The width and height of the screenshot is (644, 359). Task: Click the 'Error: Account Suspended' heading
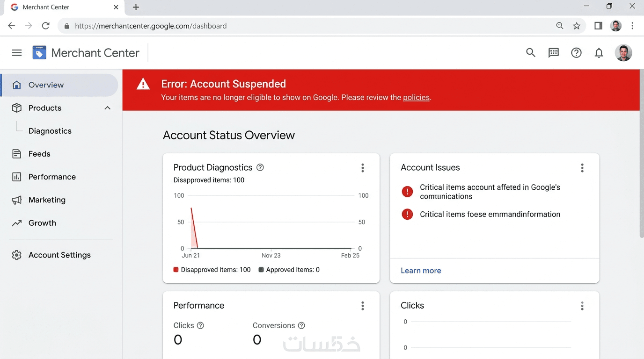pos(223,84)
